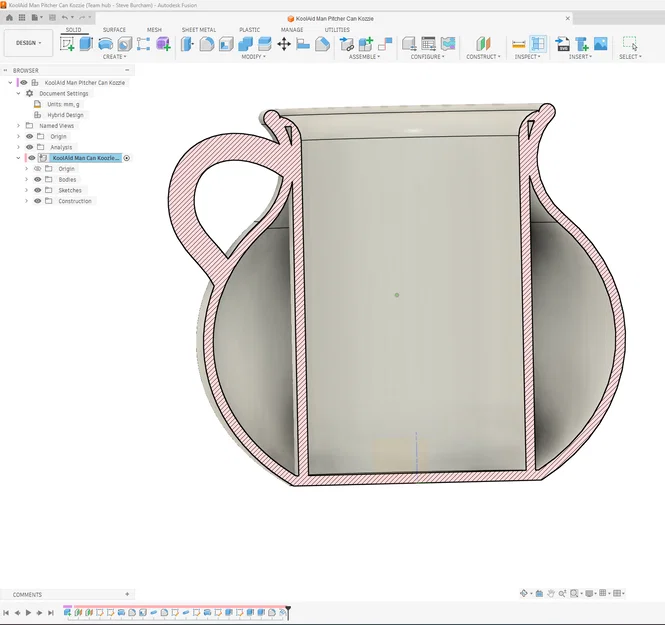665x625 pixels.
Task: Select the Combine tool
Action: coord(246,44)
